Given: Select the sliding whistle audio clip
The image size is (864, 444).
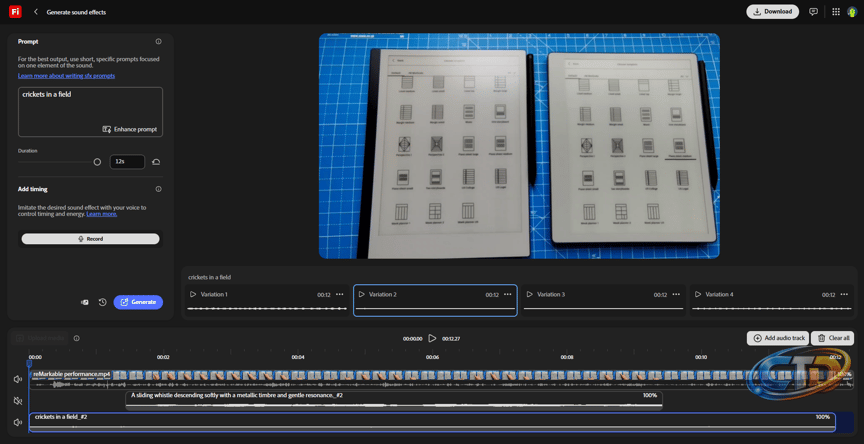Looking at the screenshot, I should tap(394, 400).
